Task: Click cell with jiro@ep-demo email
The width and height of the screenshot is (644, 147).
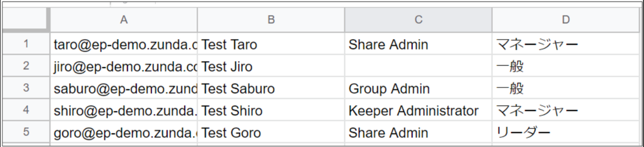Action: pos(124,66)
